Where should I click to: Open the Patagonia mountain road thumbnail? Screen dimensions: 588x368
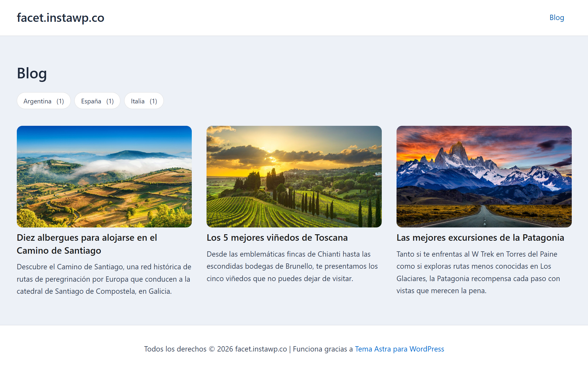[x=484, y=176]
